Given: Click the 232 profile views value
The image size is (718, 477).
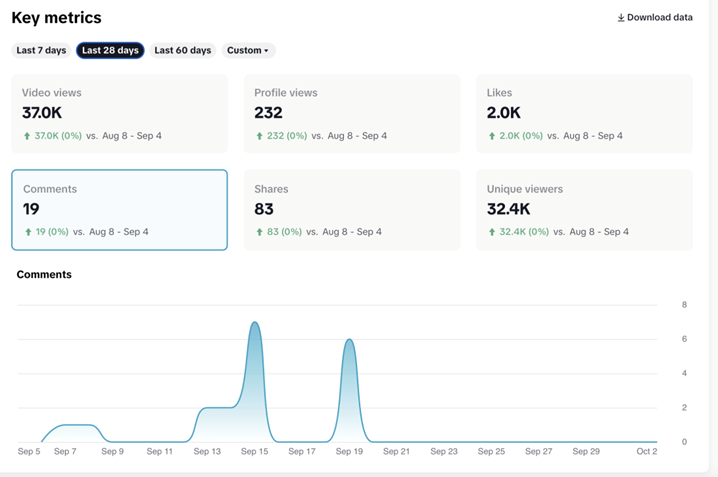Looking at the screenshot, I should click(x=268, y=113).
